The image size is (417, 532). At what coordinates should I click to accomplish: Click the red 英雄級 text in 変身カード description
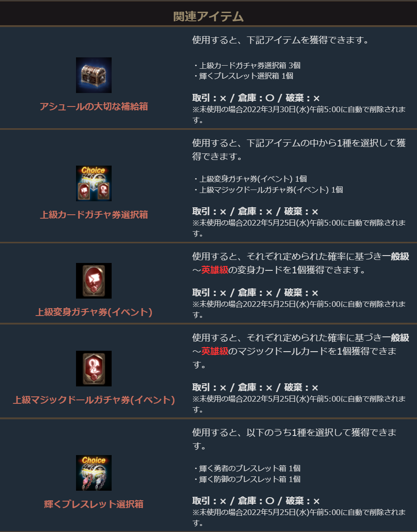coord(215,270)
